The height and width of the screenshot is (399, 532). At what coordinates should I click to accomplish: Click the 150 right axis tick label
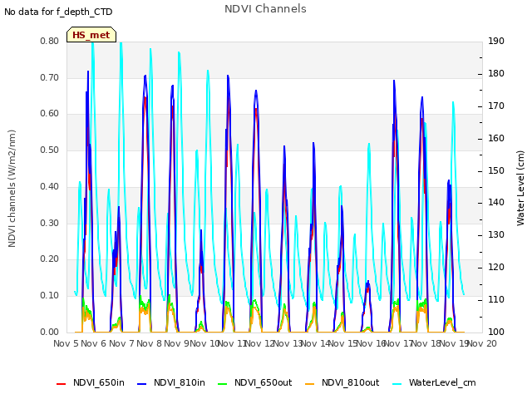pyautogui.click(x=496, y=171)
